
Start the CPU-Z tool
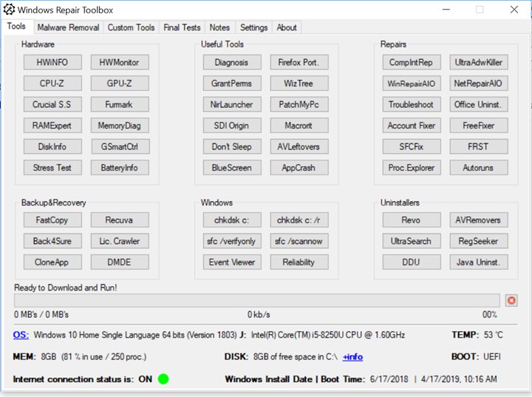(52, 84)
